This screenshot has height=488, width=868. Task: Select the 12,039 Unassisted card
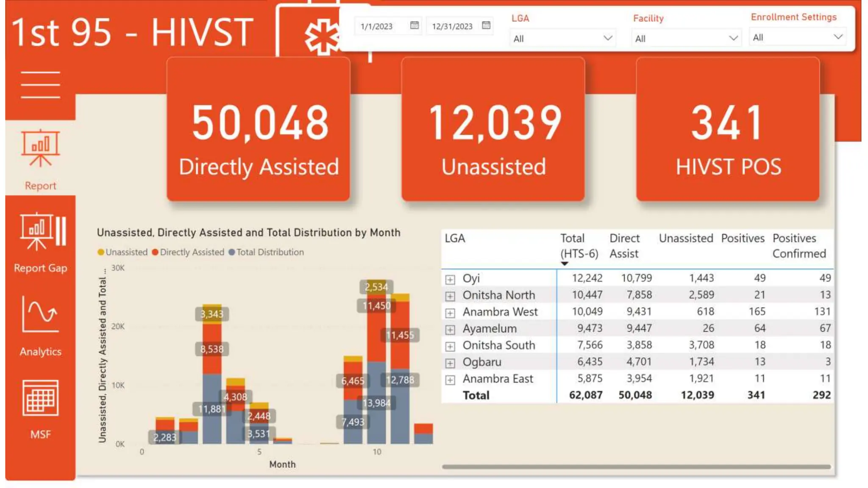click(x=493, y=129)
